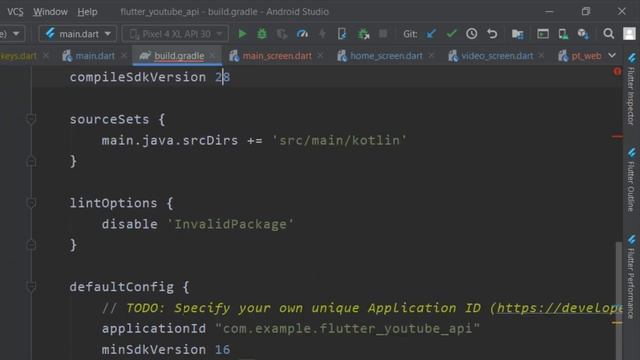
Task: Attach debugger to Android process icon
Action: (363, 34)
